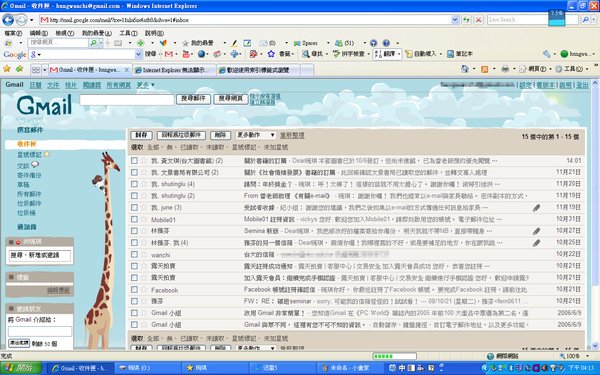Select the checkbox on the Mobile01 row
The height and width of the screenshot is (375, 600).
[x=134, y=219]
